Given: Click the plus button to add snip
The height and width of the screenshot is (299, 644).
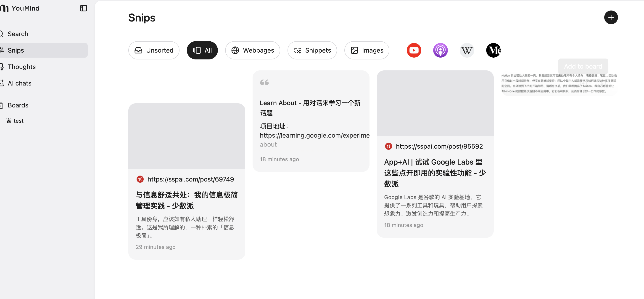Looking at the screenshot, I should (x=611, y=17).
